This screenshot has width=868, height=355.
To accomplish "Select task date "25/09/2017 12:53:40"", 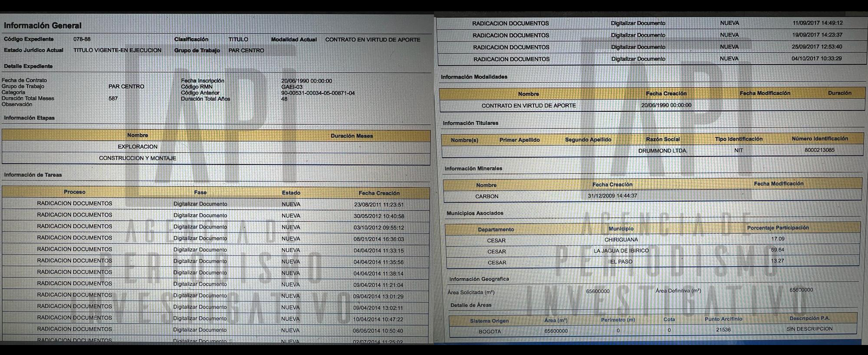I will click(x=817, y=46).
